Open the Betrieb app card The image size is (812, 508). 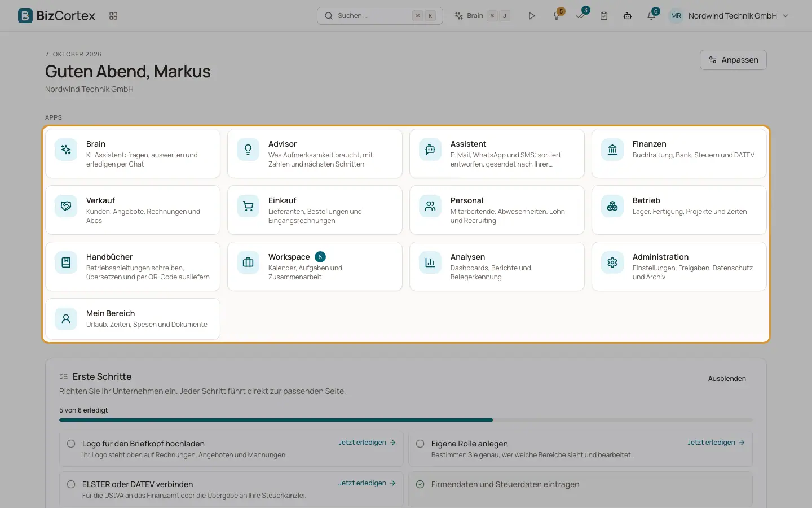pos(679,210)
